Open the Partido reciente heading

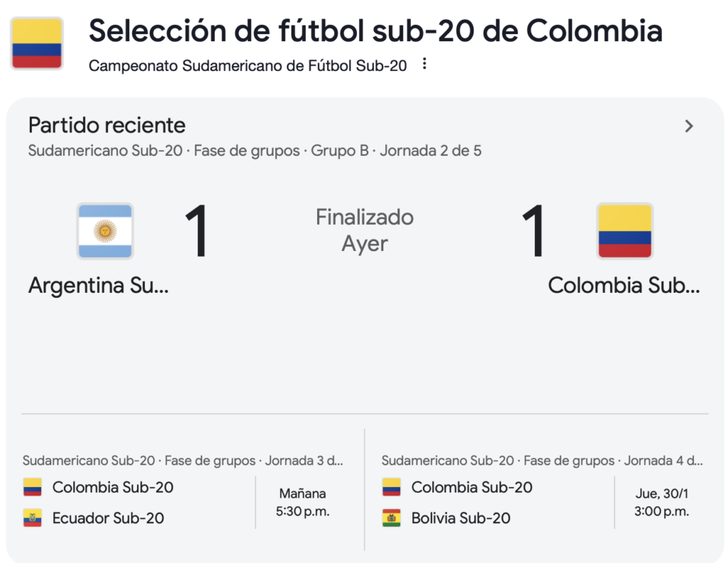point(107,125)
